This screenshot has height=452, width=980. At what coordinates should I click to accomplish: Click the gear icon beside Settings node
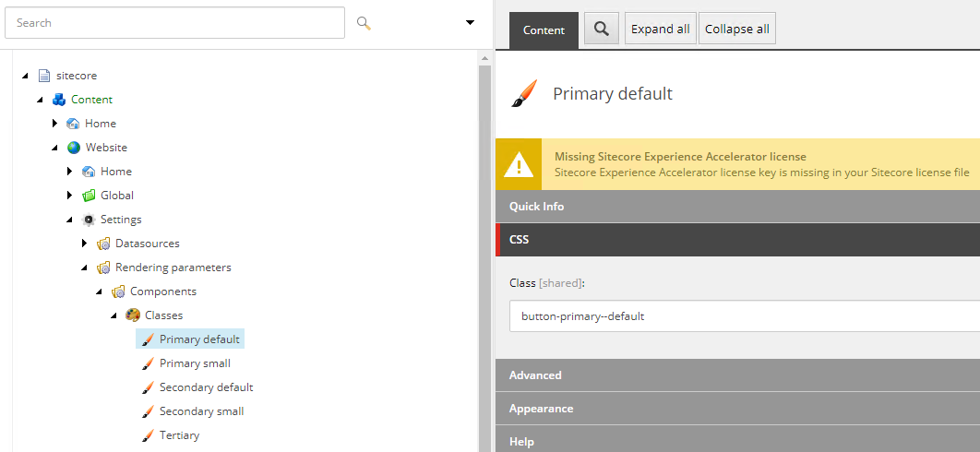point(88,220)
